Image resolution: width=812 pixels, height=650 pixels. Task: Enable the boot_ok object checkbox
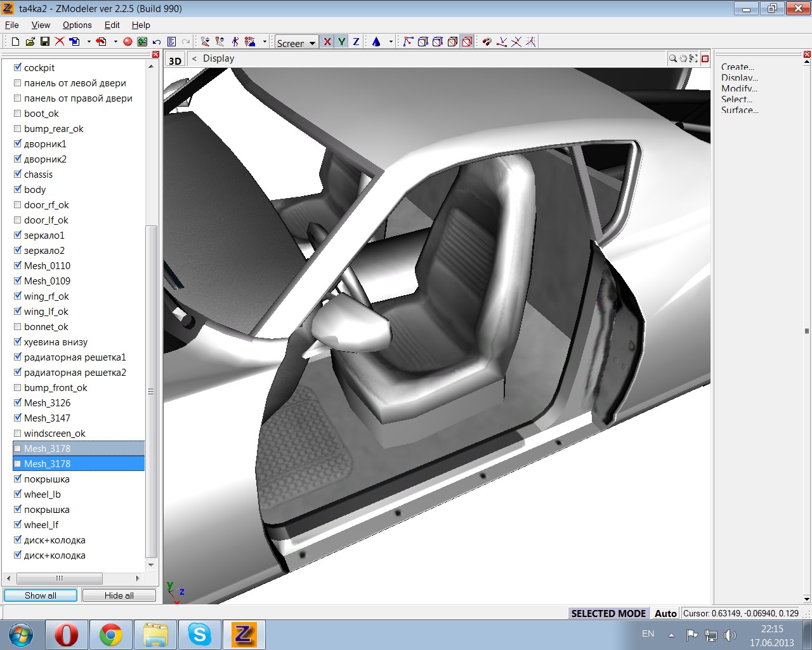click(18, 114)
